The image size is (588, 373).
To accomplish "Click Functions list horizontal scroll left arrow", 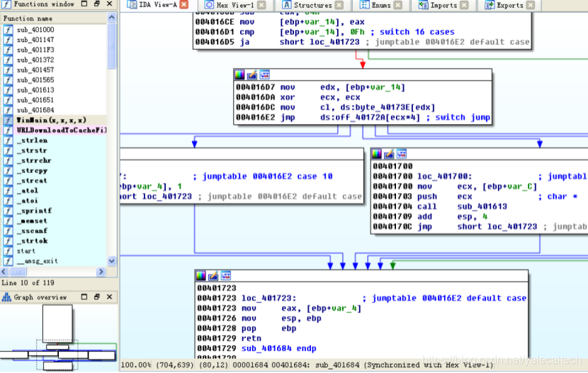I will coord(4,272).
